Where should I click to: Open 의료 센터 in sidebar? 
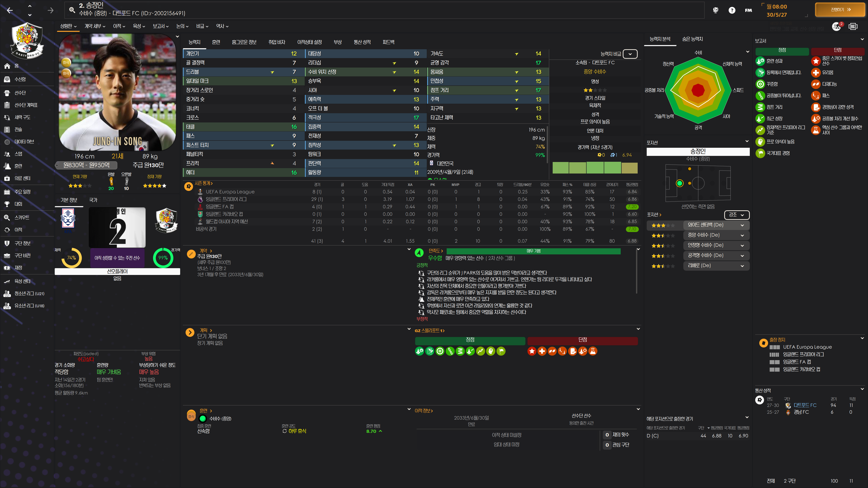22,178
